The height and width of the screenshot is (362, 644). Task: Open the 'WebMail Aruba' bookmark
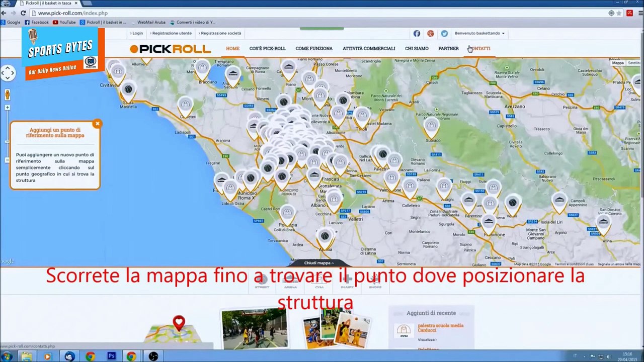click(148, 22)
